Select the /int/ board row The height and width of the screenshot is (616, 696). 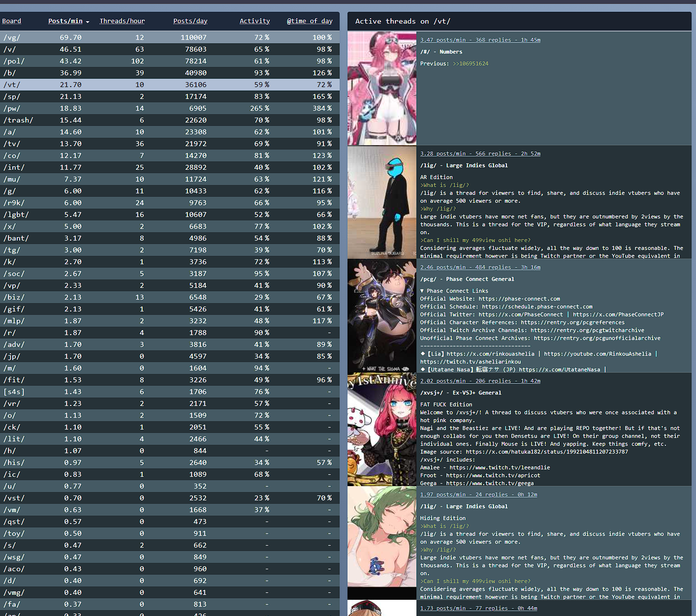(170, 167)
